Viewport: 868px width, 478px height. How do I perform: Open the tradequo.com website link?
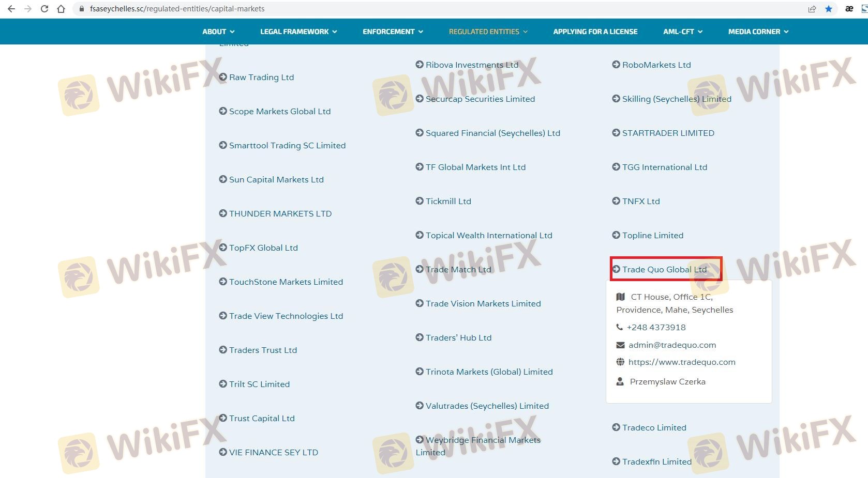click(681, 362)
